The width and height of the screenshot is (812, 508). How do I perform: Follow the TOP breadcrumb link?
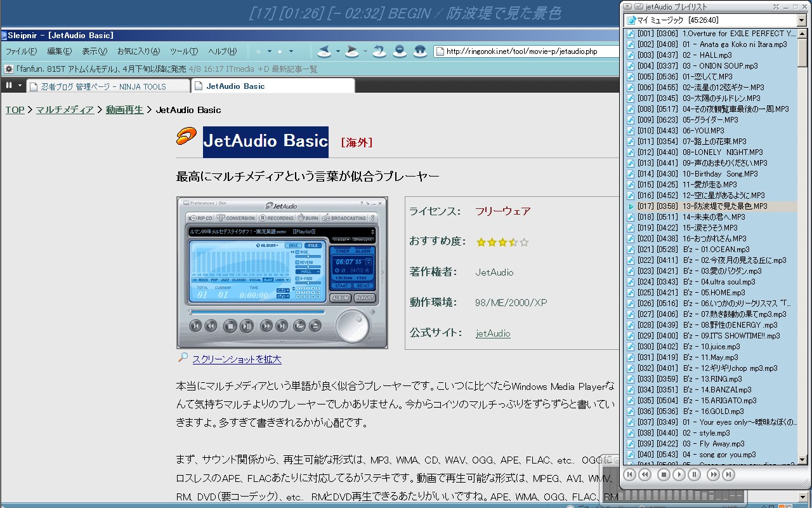click(15, 110)
